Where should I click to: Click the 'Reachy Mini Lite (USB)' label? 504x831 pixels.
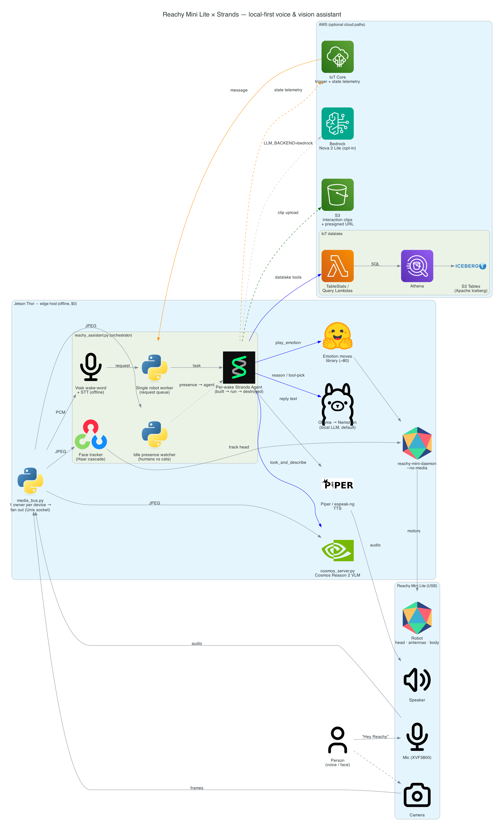click(x=417, y=586)
